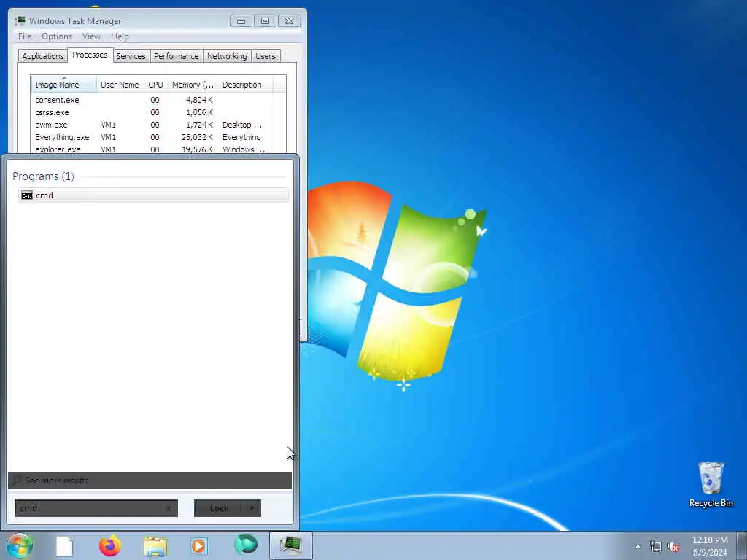Select the Everything.exe process row
This screenshot has height=560, width=747.
[158, 137]
